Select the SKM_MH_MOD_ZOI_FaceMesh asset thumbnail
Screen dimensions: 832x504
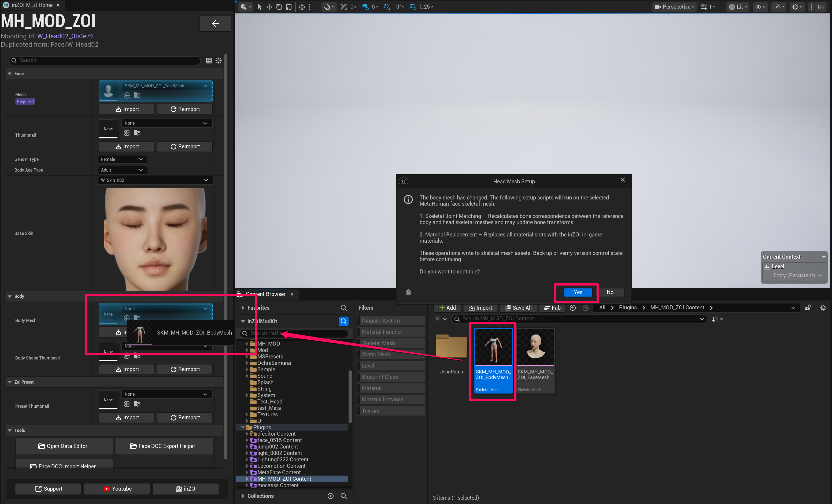535,347
